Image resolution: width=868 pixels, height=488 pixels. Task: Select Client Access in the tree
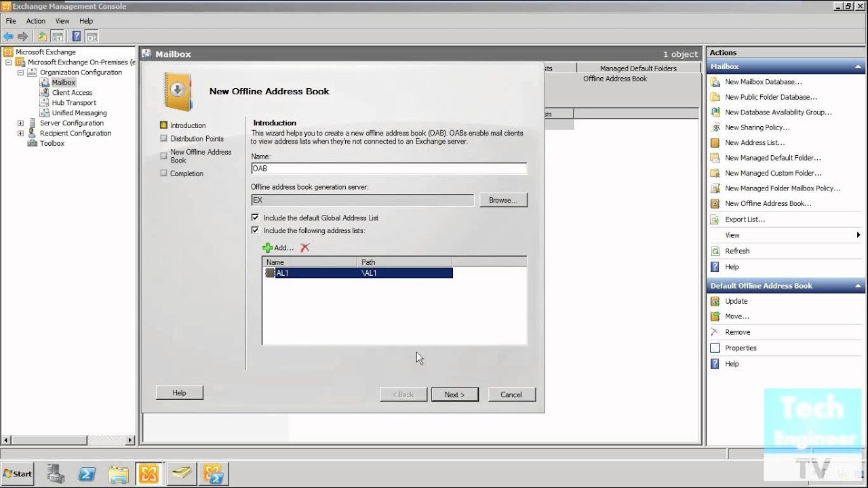[x=72, y=93]
